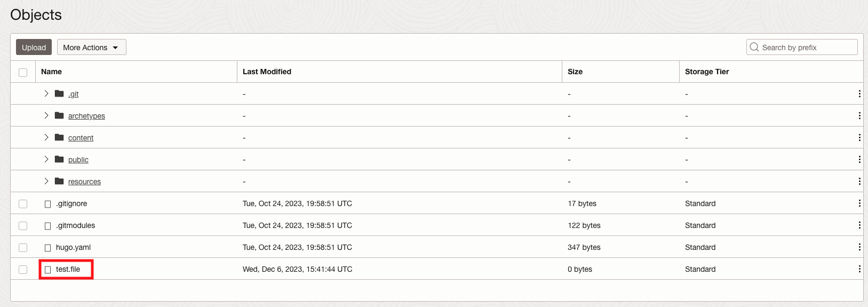Expand the .git folder chevron
Viewport: 868px width, 307px height.
[x=46, y=94]
